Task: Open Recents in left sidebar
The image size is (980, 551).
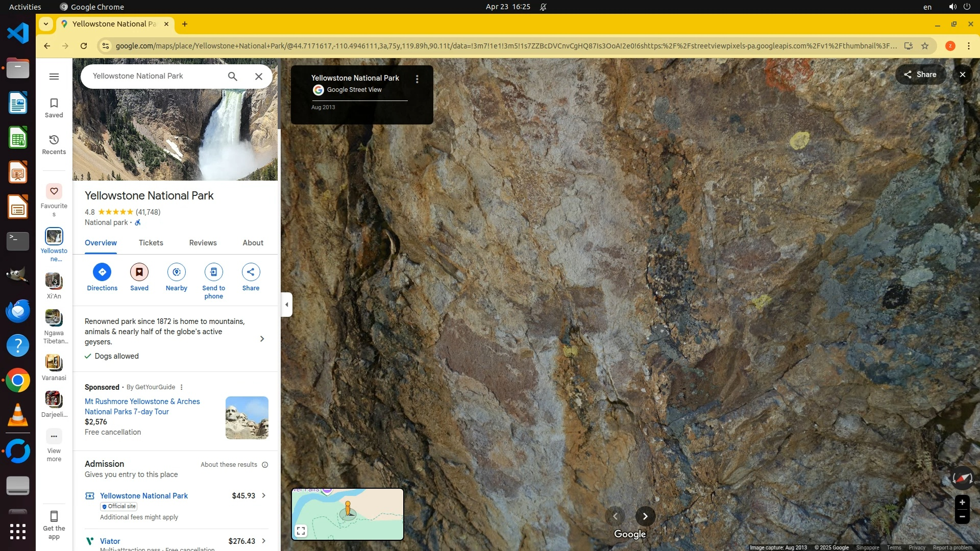Action: point(54,144)
